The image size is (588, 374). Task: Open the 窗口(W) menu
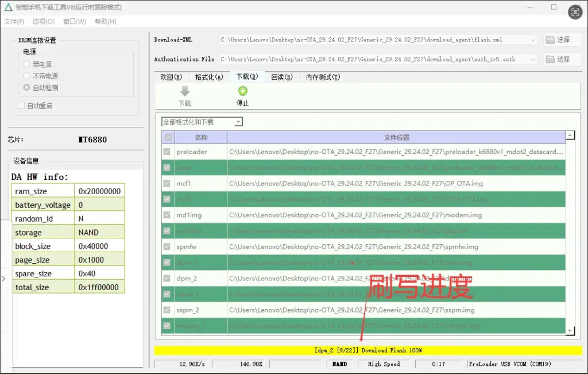tap(75, 21)
